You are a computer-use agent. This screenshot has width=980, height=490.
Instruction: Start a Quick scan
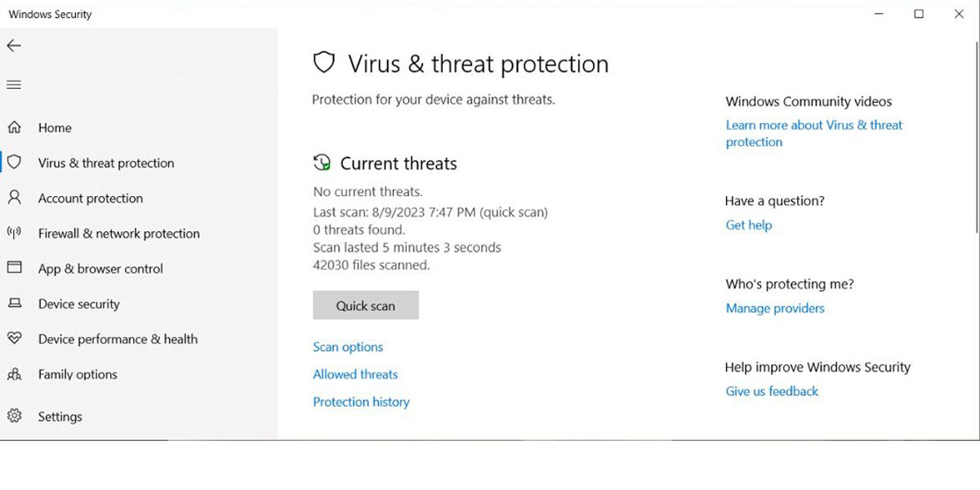click(365, 305)
